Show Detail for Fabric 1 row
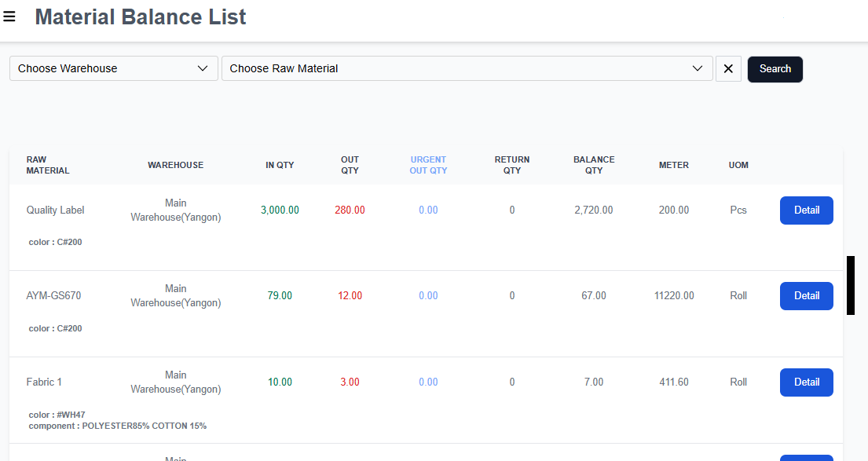The width and height of the screenshot is (868, 461). [806, 382]
